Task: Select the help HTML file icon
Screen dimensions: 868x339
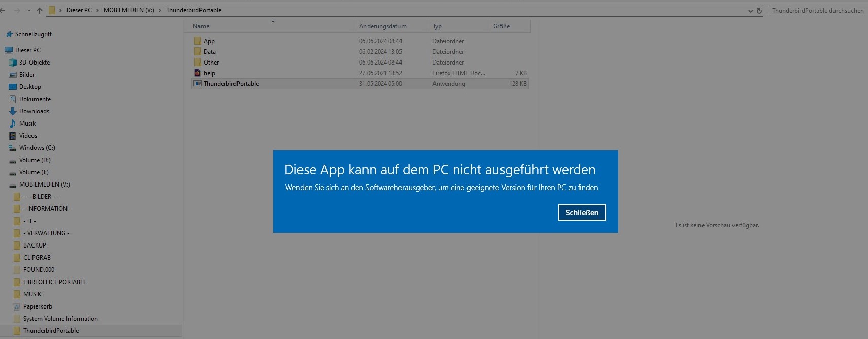Action: pos(197,73)
